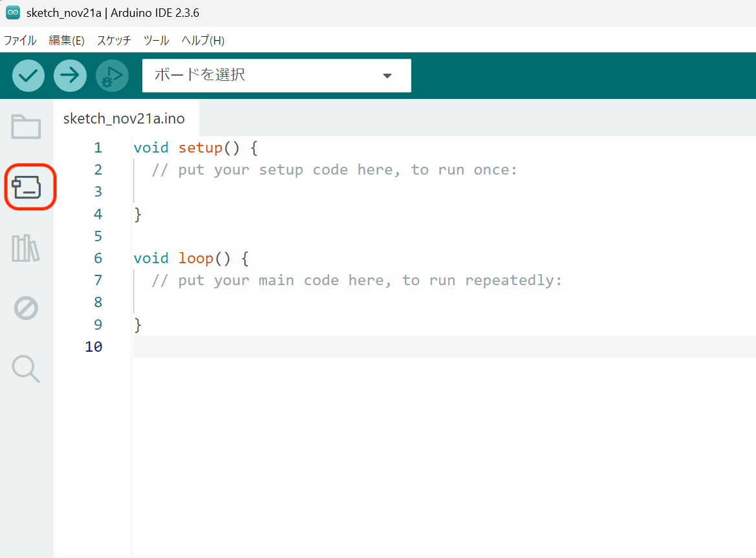Click the Upload arrow button
Screen dimensions: 756x558
(70, 76)
